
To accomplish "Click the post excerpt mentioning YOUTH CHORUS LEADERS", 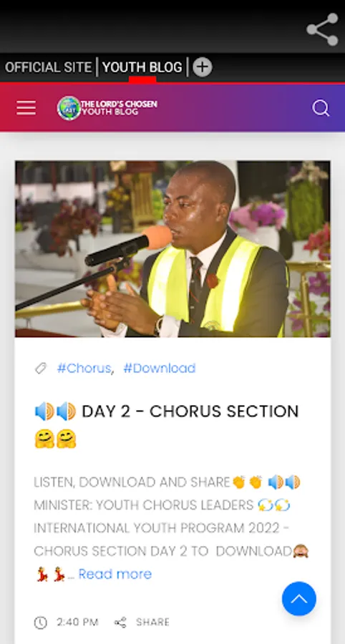I will click(171, 528).
